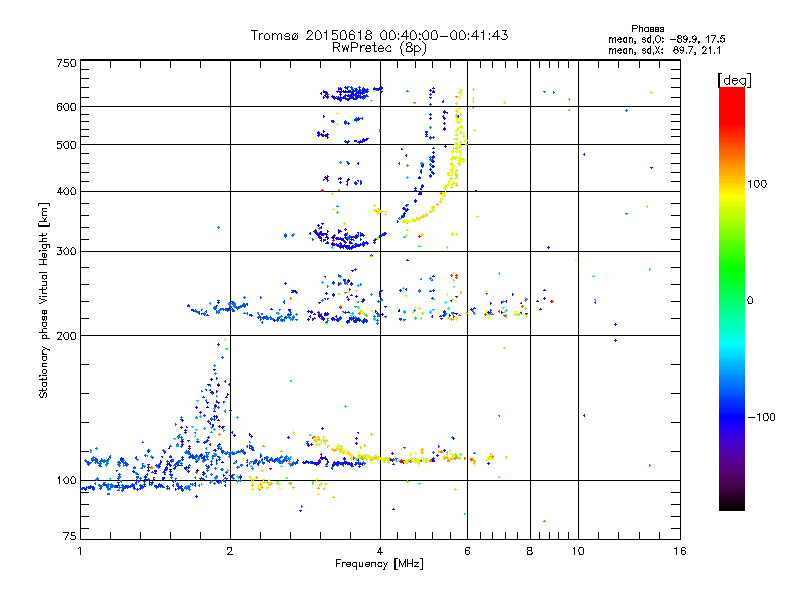Click the x-axis '16' tick label
800x600 pixels.
(x=680, y=551)
